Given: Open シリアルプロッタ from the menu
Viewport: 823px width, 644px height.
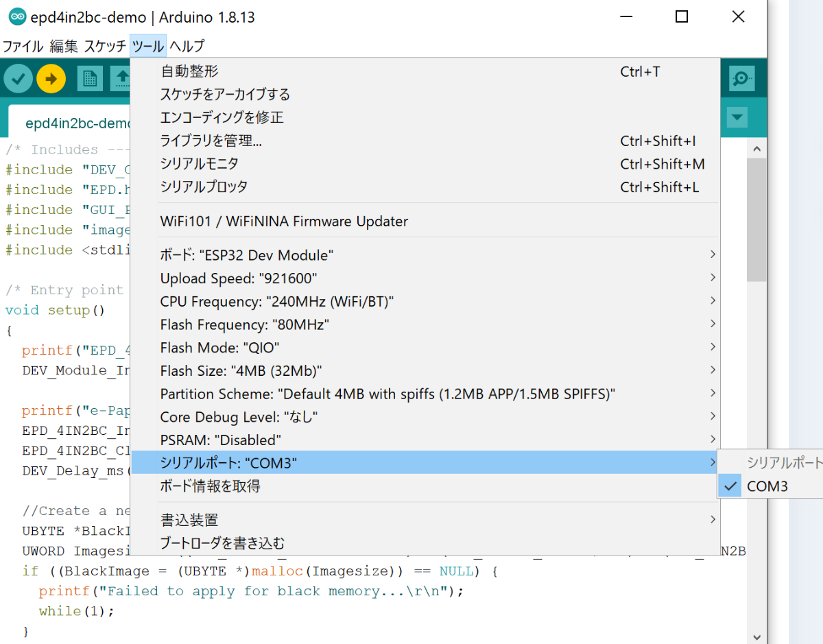Looking at the screenshot, I should [x=425, y=187].
